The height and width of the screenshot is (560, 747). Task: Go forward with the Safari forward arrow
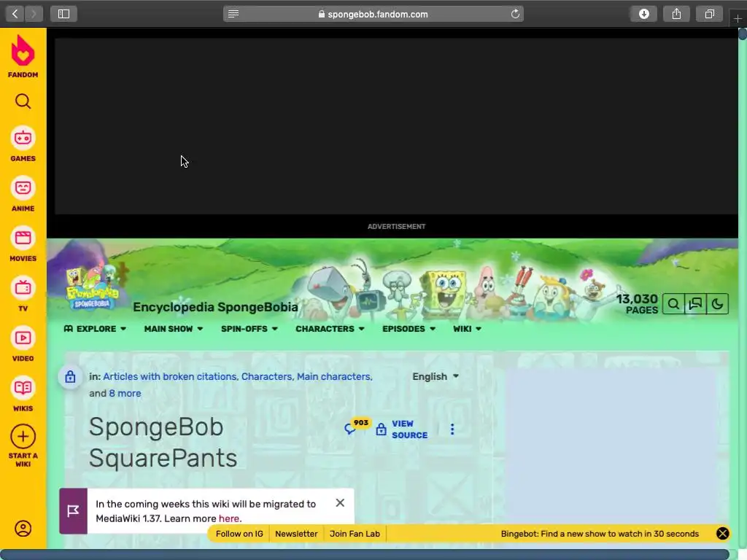[34, 14]
